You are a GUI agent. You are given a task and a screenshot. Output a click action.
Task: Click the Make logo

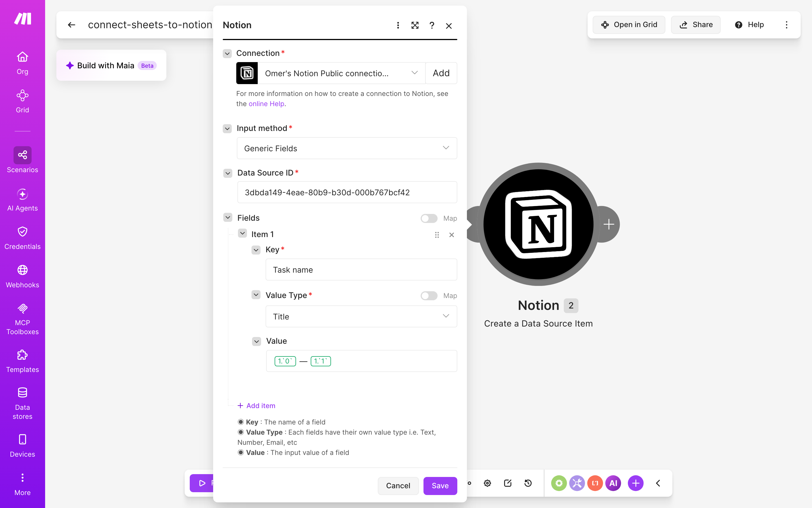pyautogui.click(x=23, y=19)
